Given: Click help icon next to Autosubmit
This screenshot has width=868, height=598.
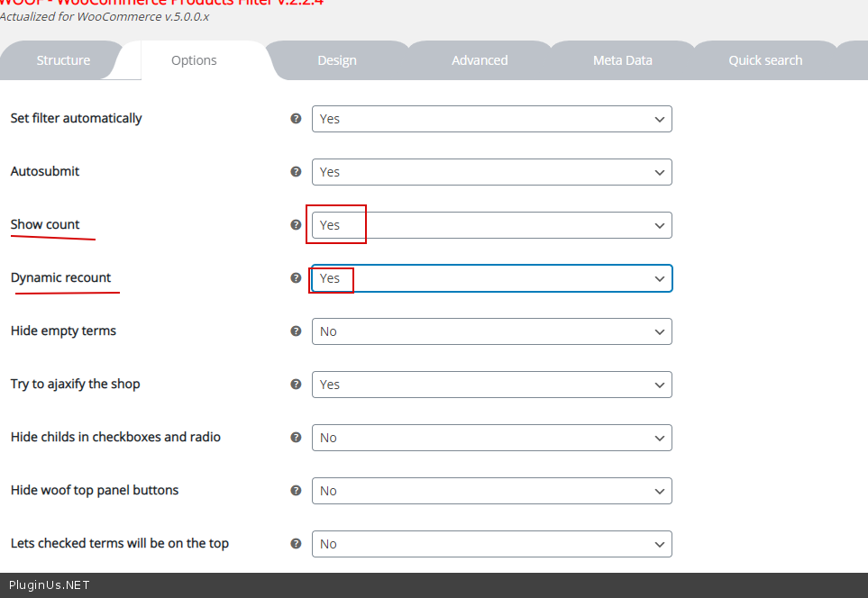Looking at the screenshot, I should pos(296,171).
